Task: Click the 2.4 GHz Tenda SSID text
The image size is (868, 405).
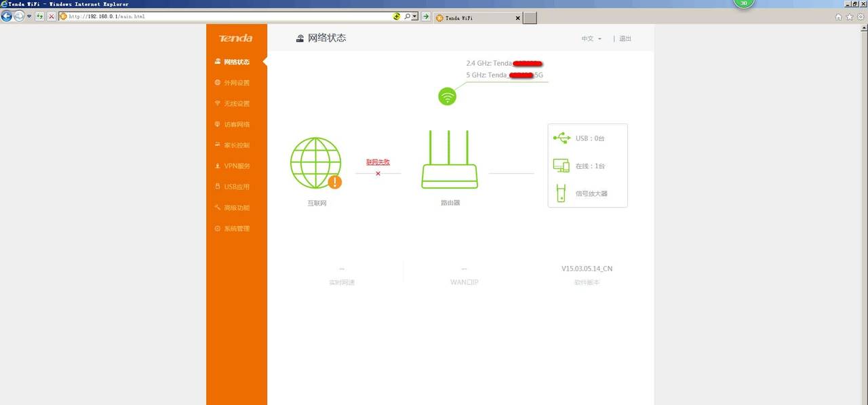Action: 504,63
